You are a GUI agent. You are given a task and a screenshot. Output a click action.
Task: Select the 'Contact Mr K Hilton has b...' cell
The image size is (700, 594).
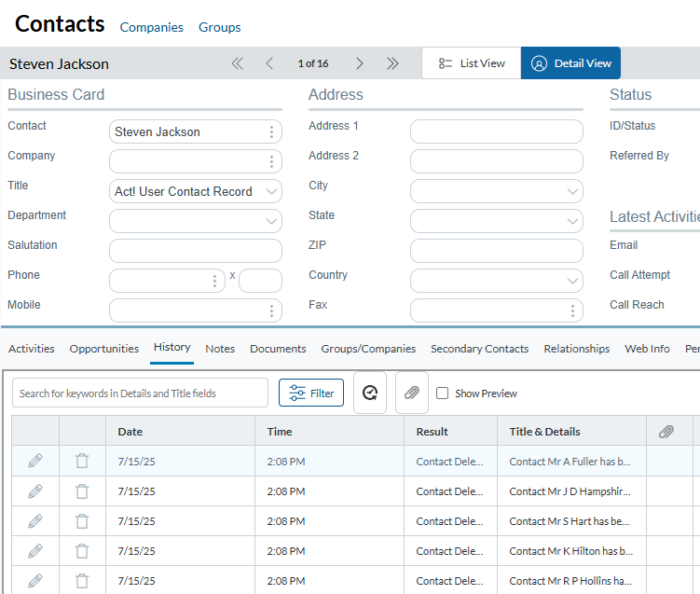coord(571,551)
